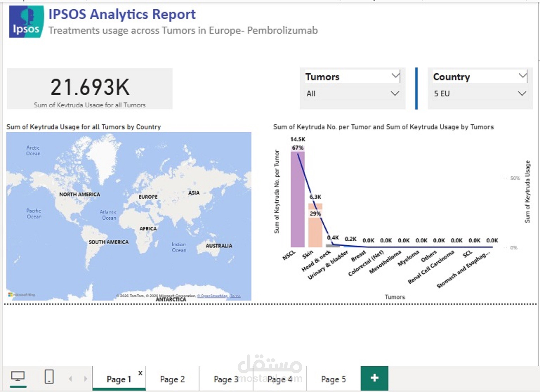540x392 pixels.
Task: Open the Page 4 tab
Action: click(x=280, y=379)
